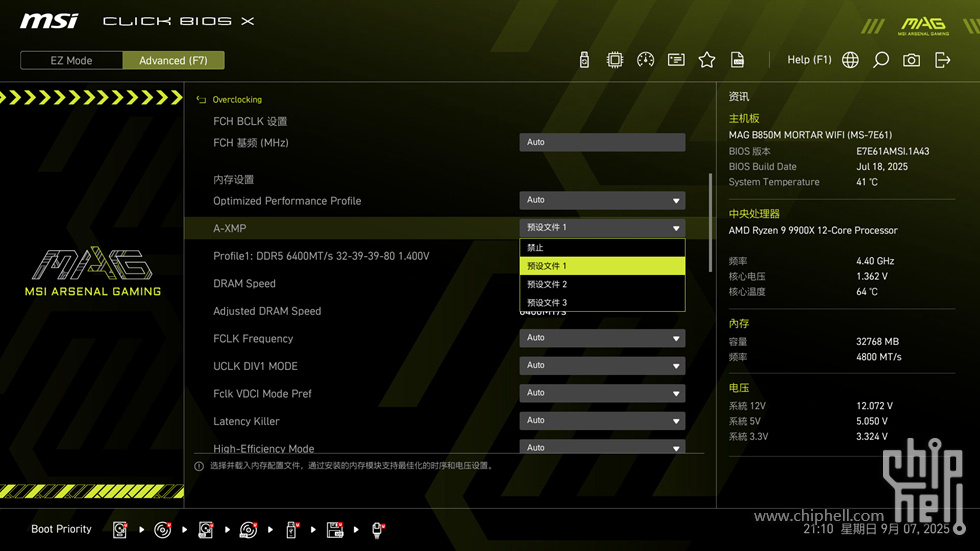
Task: Click the MSI Click BIOS X logo
Action: coord(137,21)
